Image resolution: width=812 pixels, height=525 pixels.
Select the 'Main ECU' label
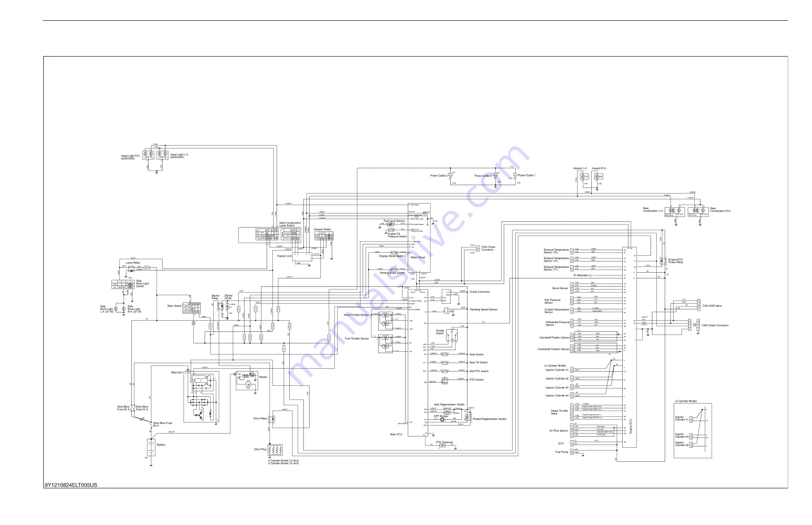[x=396, y=434]
